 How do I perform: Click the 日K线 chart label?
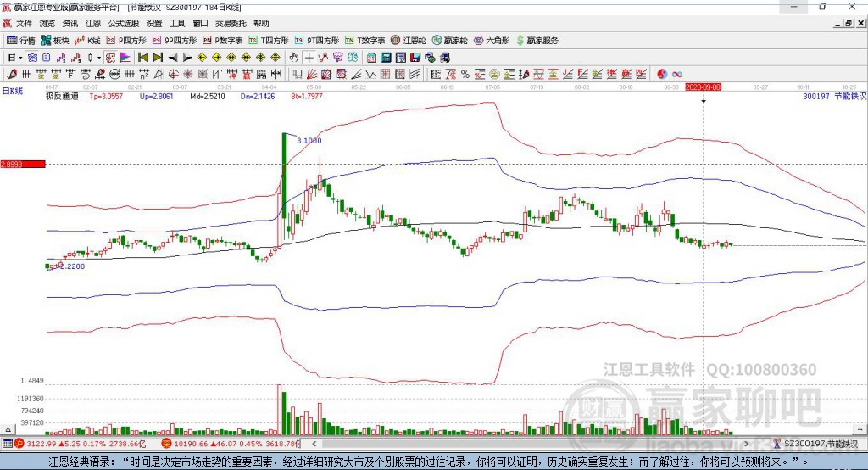[x=13, y=91]
